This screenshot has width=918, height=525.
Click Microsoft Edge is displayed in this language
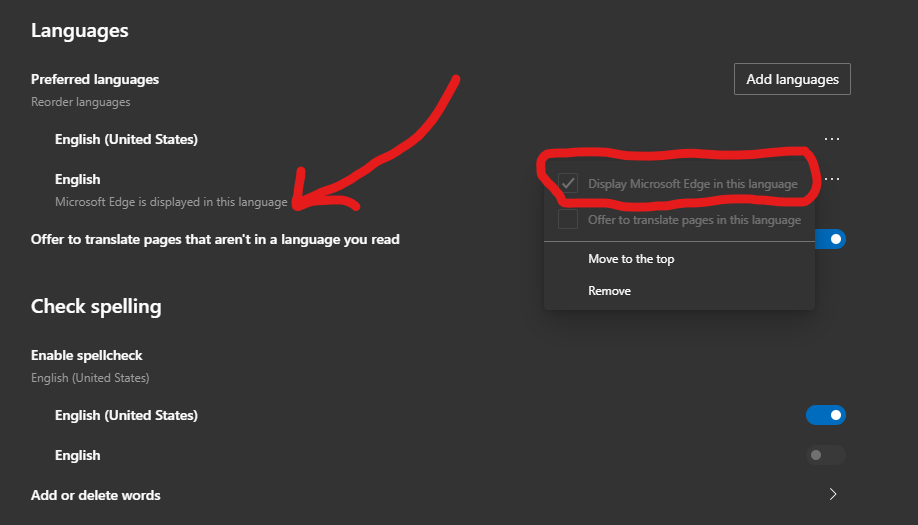tap(171, 202)
